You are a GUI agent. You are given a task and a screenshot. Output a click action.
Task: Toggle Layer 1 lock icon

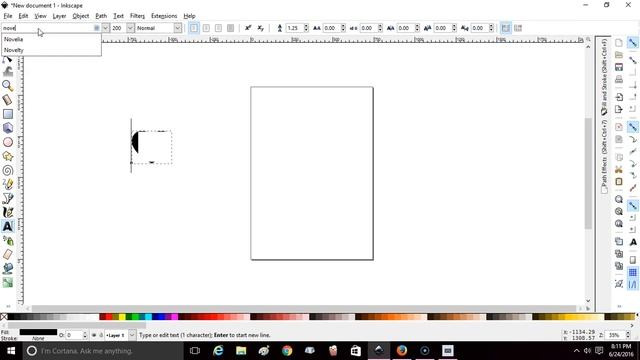[101, 335]
